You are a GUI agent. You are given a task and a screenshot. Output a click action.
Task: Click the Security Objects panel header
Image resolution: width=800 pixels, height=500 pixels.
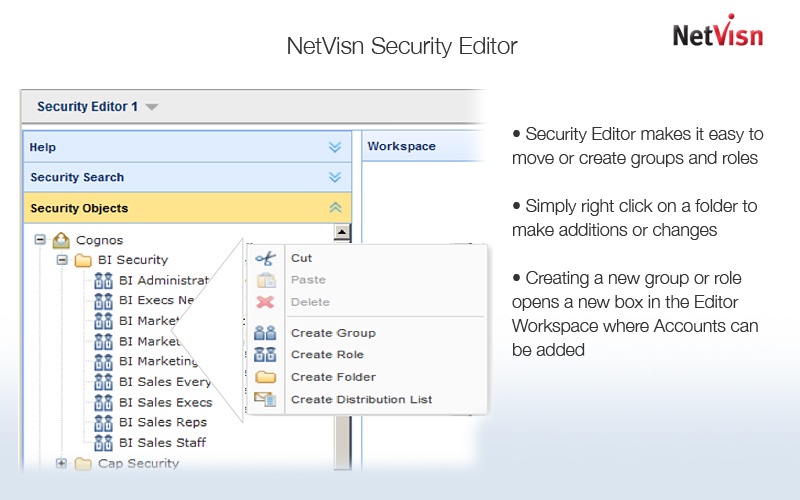187,208
